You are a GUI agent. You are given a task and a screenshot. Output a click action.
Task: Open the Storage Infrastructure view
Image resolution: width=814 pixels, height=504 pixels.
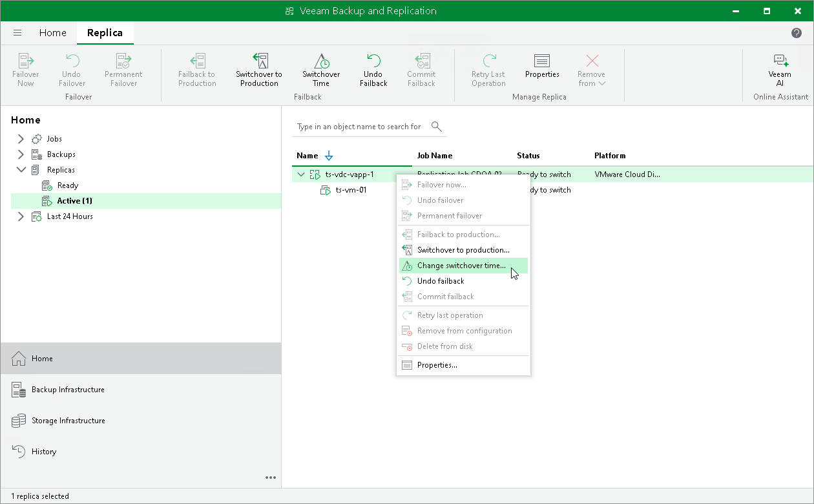point(141,421)
